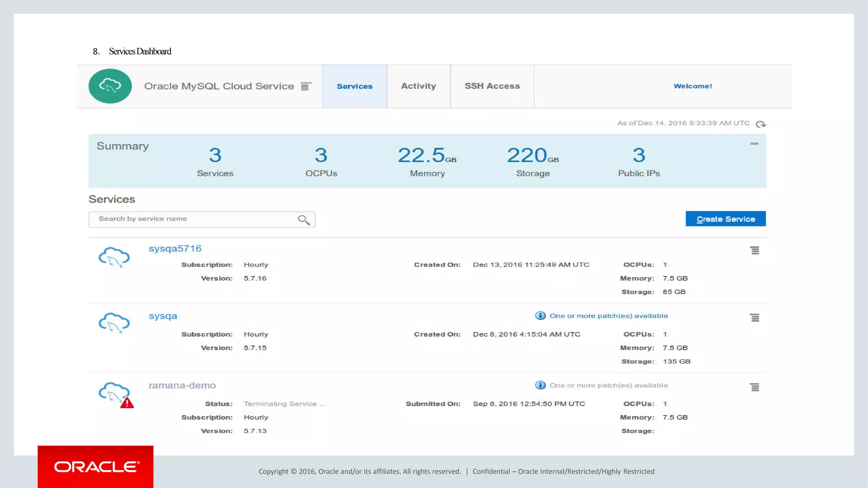
Task: Open the menu icon beside Oracle MySQL Cloud Service
Action: click(x=306, y=86)
